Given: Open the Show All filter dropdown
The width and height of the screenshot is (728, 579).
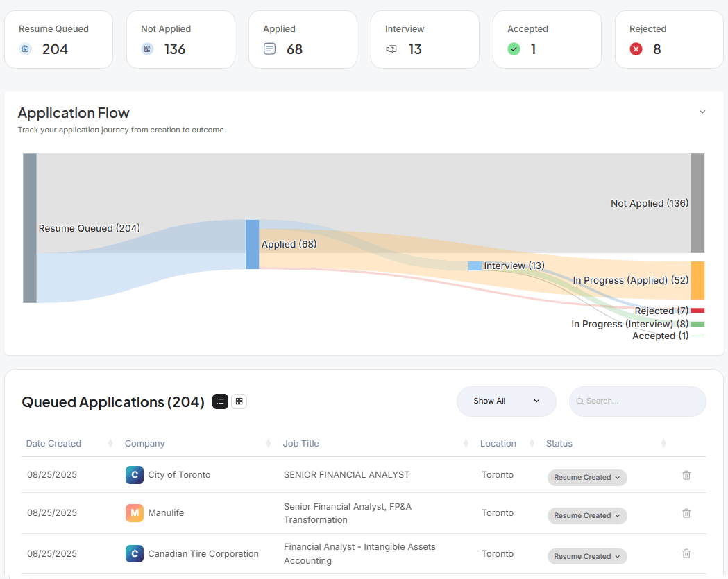Looking at the screenshot, I should click(x=506, y=401).
